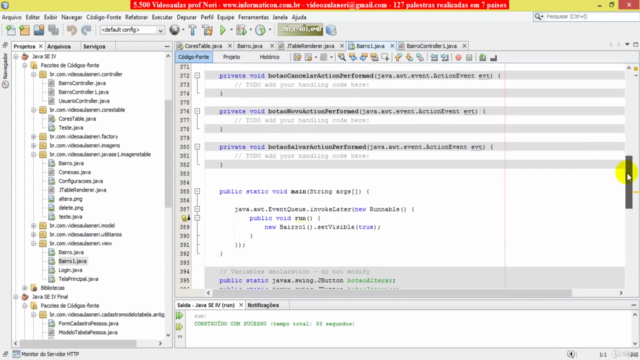Click the Stop Macro Recording square icon
The height and width of the screenshot is (360, 640).
[x=469, y=58]
